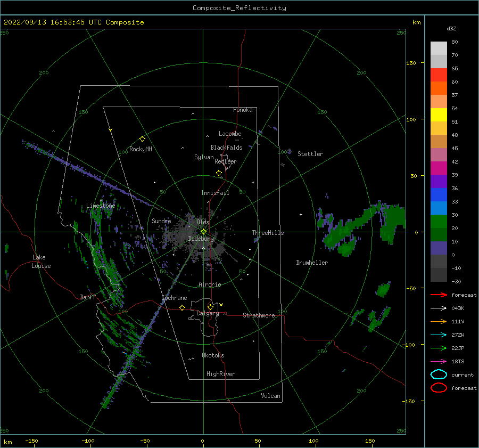Click the Strathmore label
The width and height of the screenshot is (479, 448).
click(x=259, y=315)
